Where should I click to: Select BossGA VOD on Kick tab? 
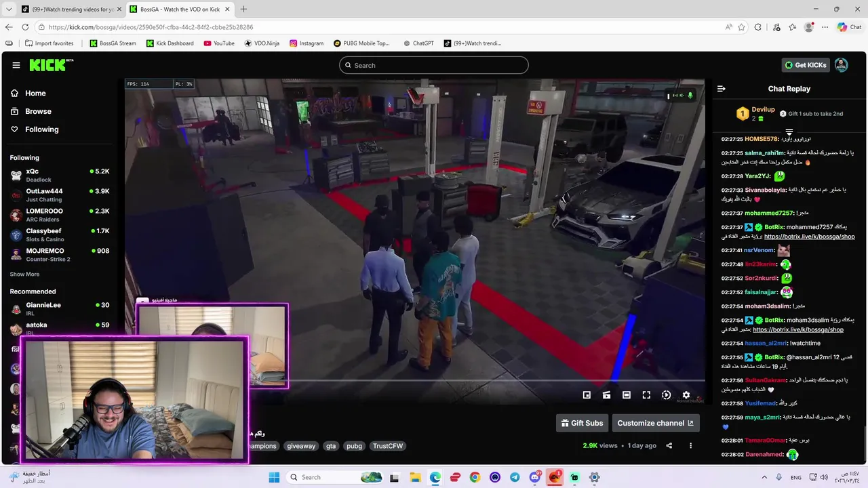179,9
